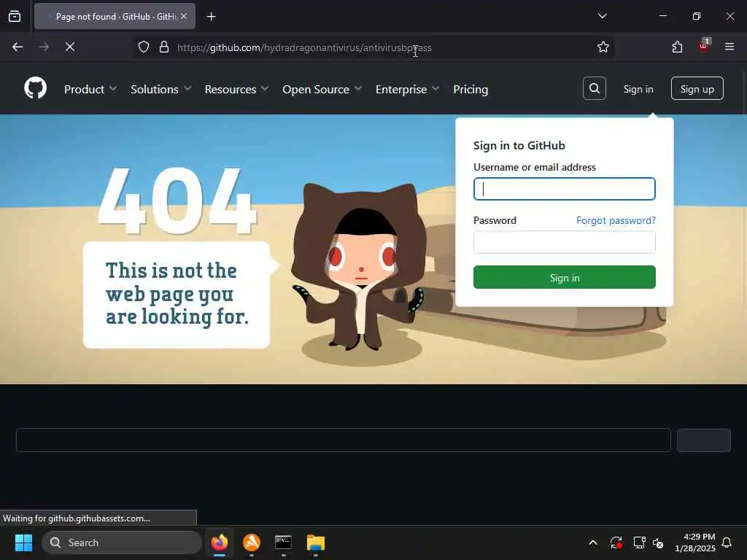Screen dimensions: 747x560
Task: Open the command prompt taskbar icon
Action: point(283,542)
